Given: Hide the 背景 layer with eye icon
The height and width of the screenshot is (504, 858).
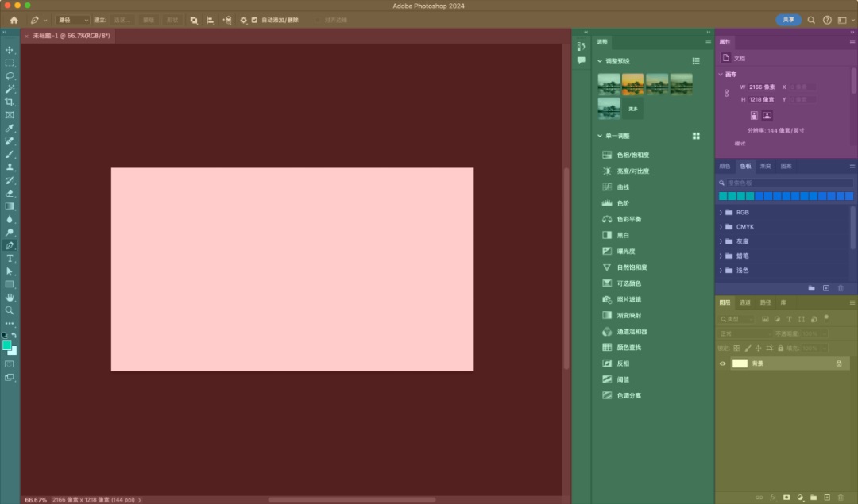Looking at the screenshot, I should pos(722,364).
